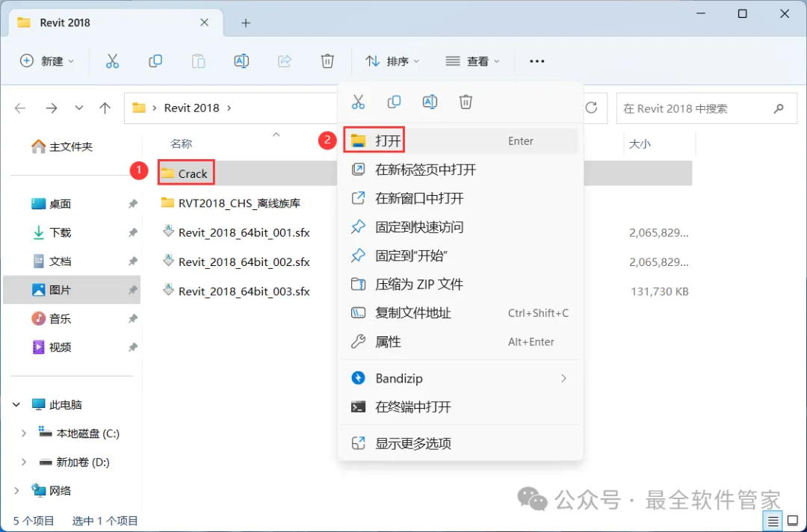Sort by the 名称 column header
This screenshot has height=532, width=807.
tap(181, 144)
